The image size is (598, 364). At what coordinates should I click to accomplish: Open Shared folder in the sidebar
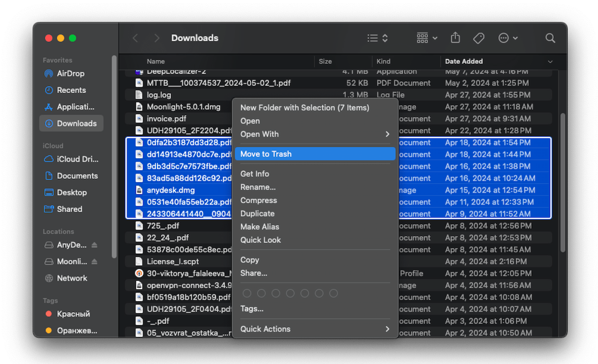71,209
